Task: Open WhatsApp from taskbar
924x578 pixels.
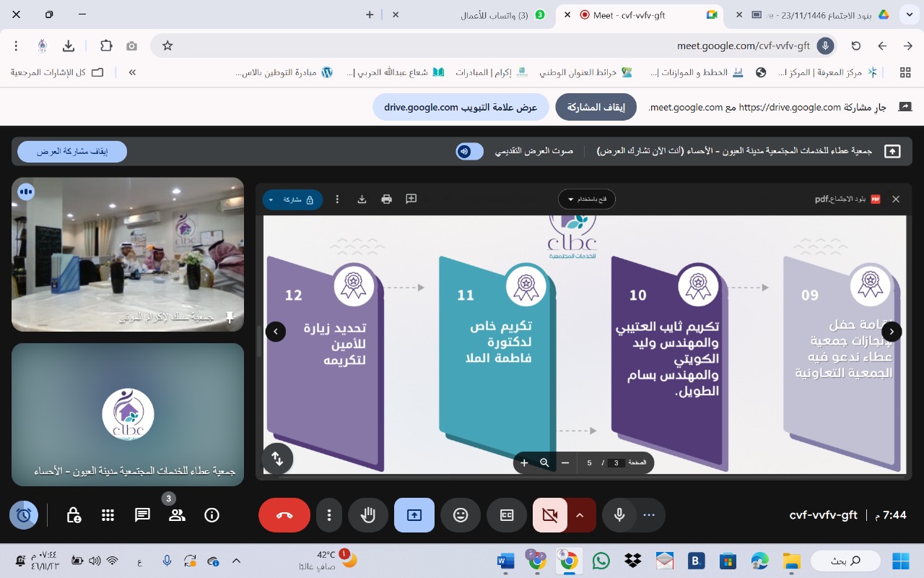Action: click(601, 561)
